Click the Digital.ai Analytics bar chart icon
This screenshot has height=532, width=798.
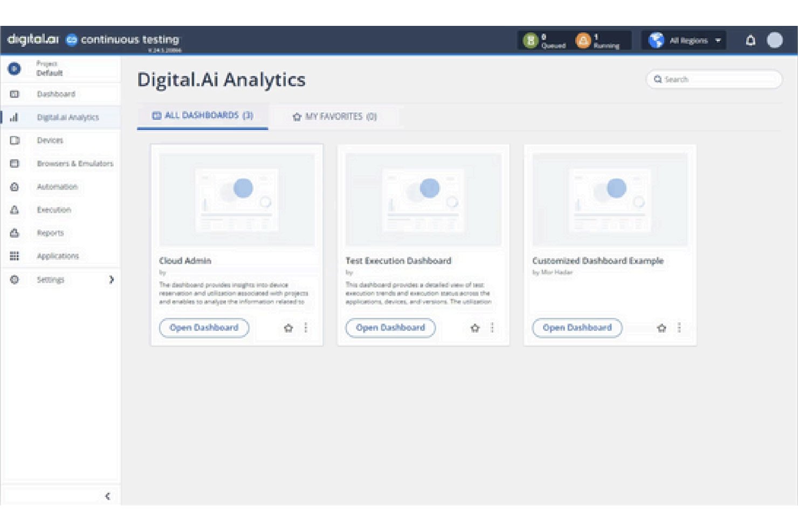click(15, 118)
